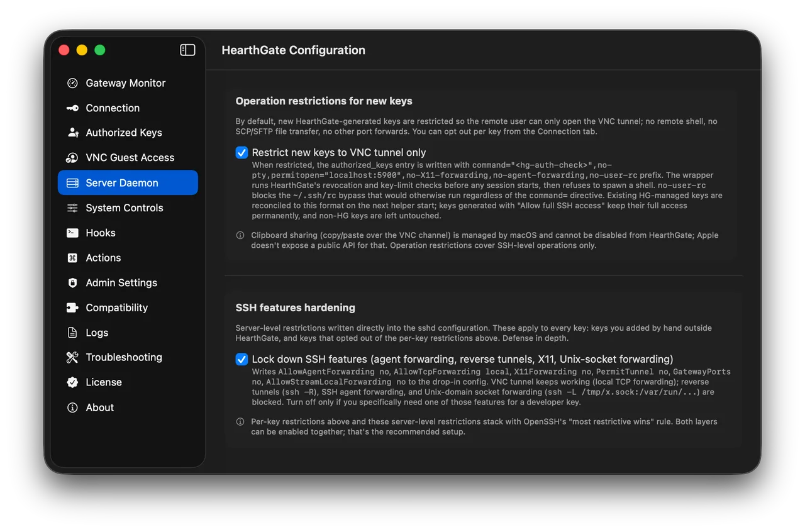Open VNC Guest Access settings

coord(128,158)
